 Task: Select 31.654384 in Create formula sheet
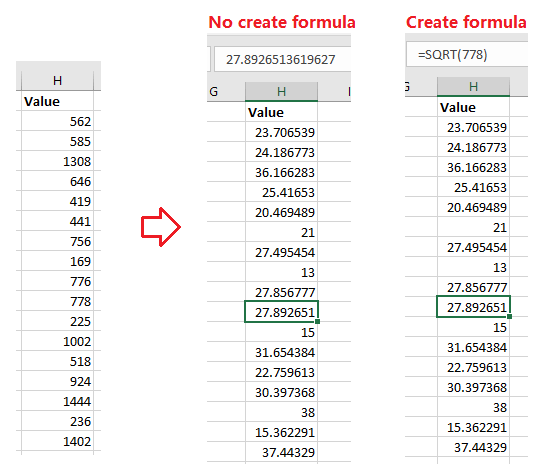click(474, 347)
